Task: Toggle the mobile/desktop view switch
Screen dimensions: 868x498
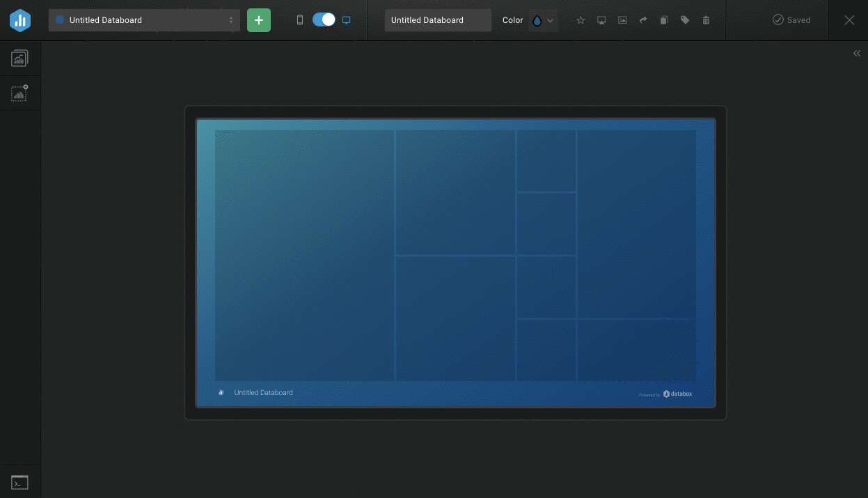Action: pos(324,20)
